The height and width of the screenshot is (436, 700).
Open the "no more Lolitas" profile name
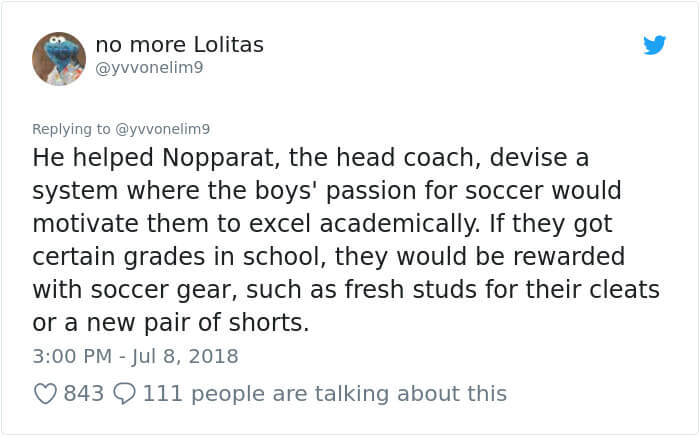click(180, 45)
